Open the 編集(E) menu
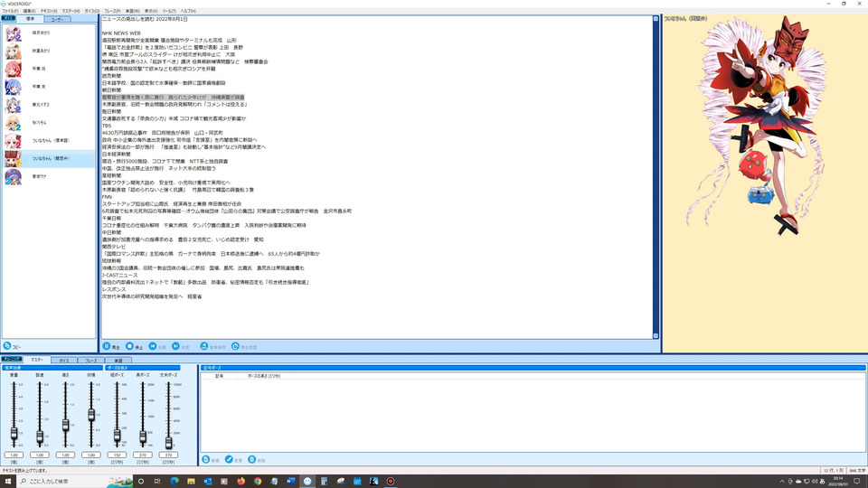The height and width of the screenshot is (488, 868). point(29,11)
